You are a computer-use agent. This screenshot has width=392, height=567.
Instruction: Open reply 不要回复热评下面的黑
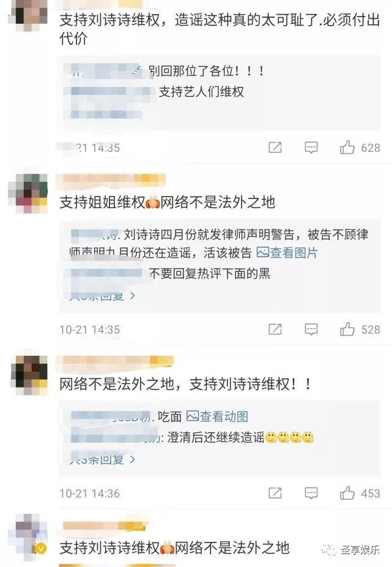(x=210, y=274)
